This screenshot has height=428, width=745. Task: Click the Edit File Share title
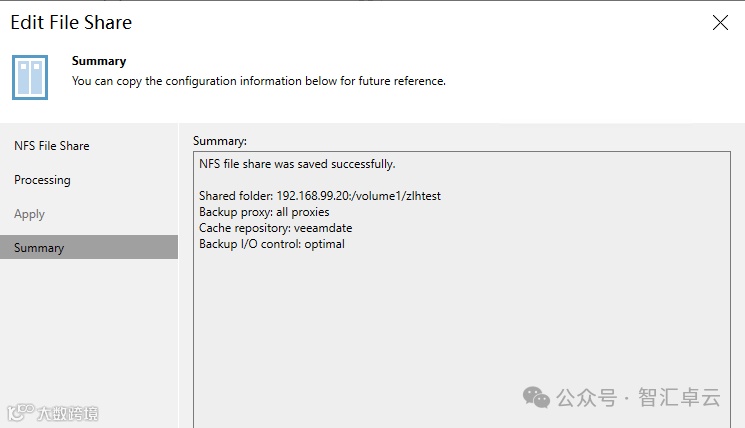pos(71,22)
